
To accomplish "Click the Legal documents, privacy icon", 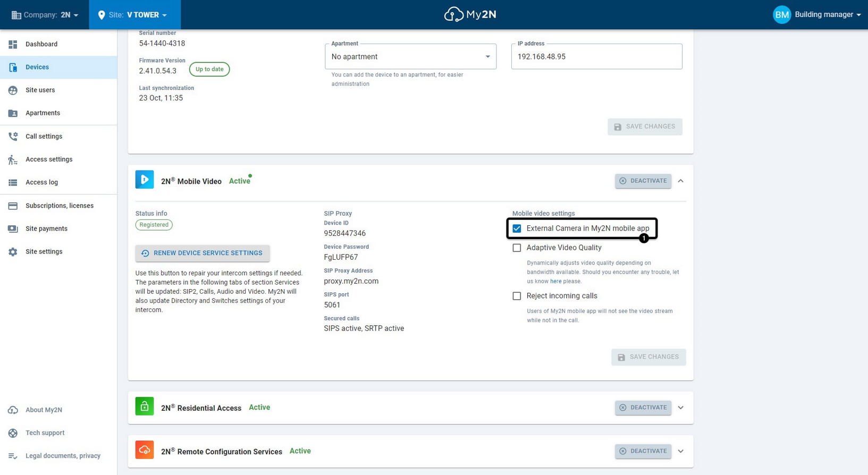I will tap(13, 456).
